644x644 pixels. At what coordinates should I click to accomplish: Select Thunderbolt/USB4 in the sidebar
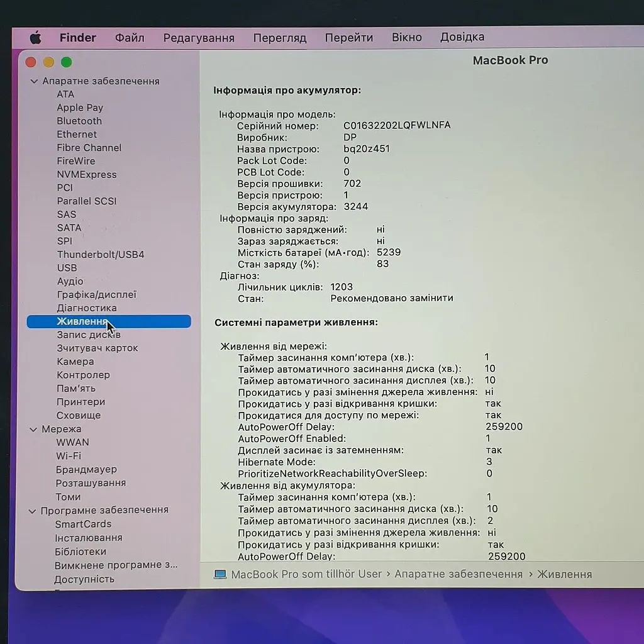[101, 254]
